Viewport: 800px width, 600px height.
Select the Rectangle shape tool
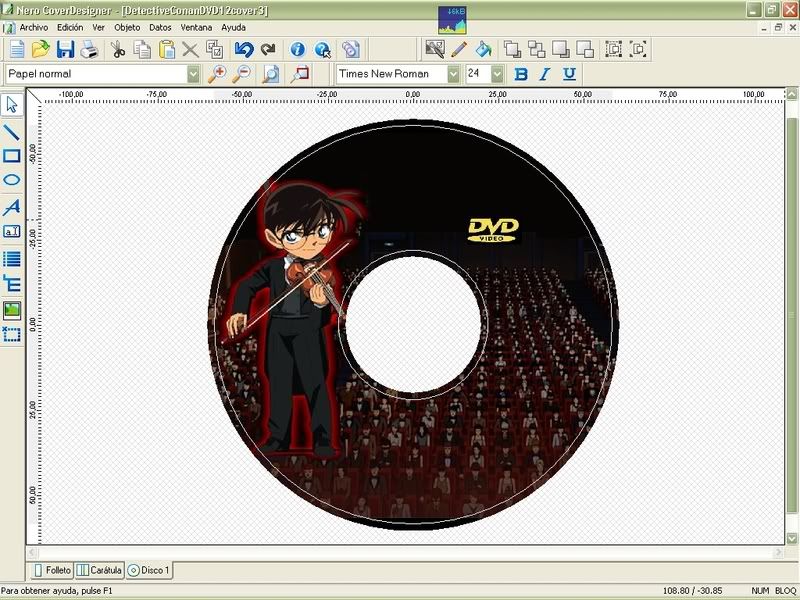(x=12, y=156)
